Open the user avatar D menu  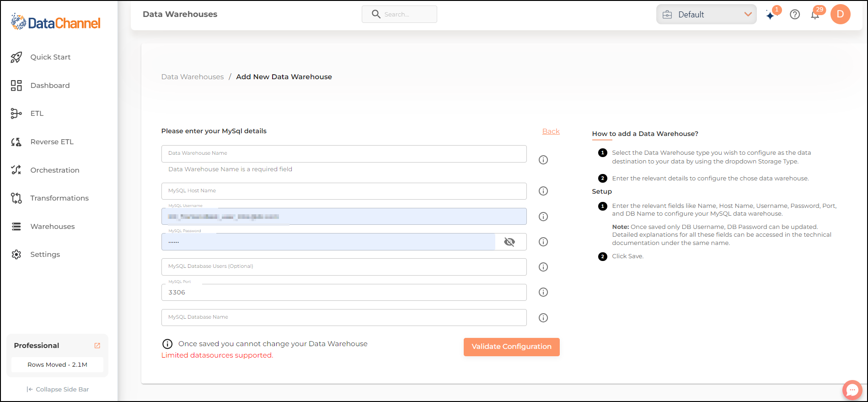[841, 14]
